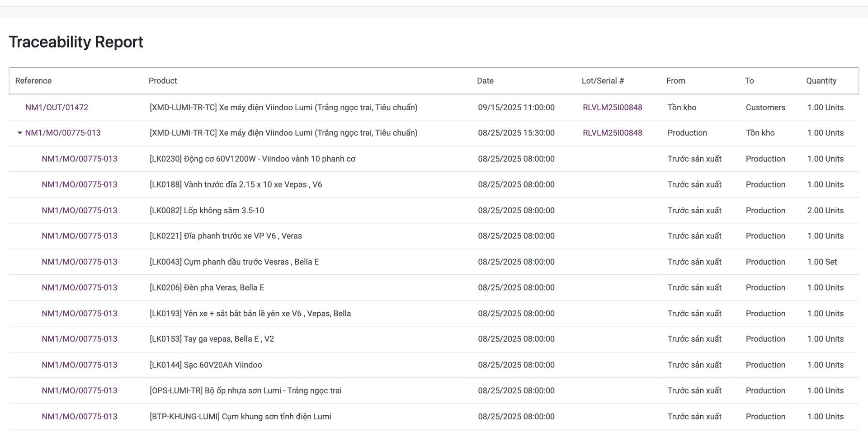Open the parent NM1/MO/00775-013 reference dated 15:30:00
The height and width of the screenshot is (432, 868).
point(63,133)
